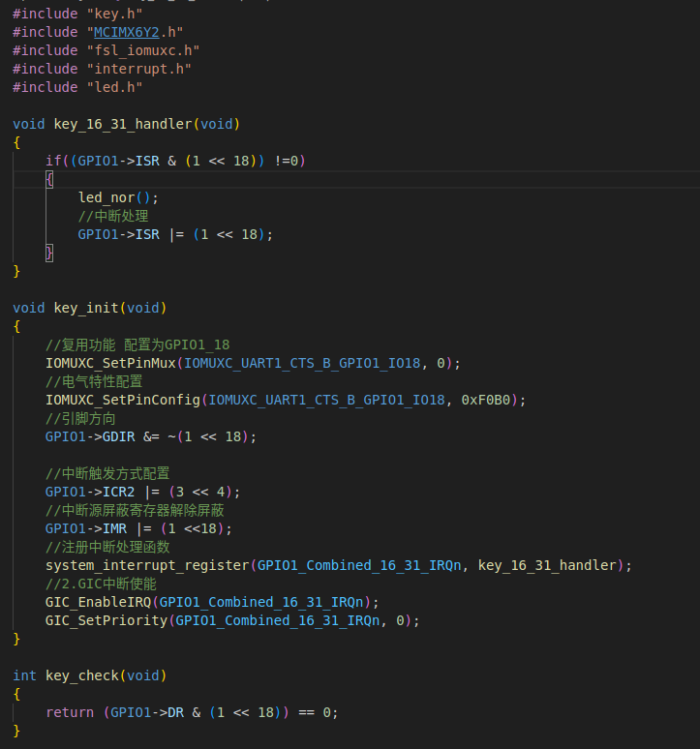
Task: Click GPIO1_Combined_16_31_IRQn inside GIC_SetPriority
Action: point(278,621)
